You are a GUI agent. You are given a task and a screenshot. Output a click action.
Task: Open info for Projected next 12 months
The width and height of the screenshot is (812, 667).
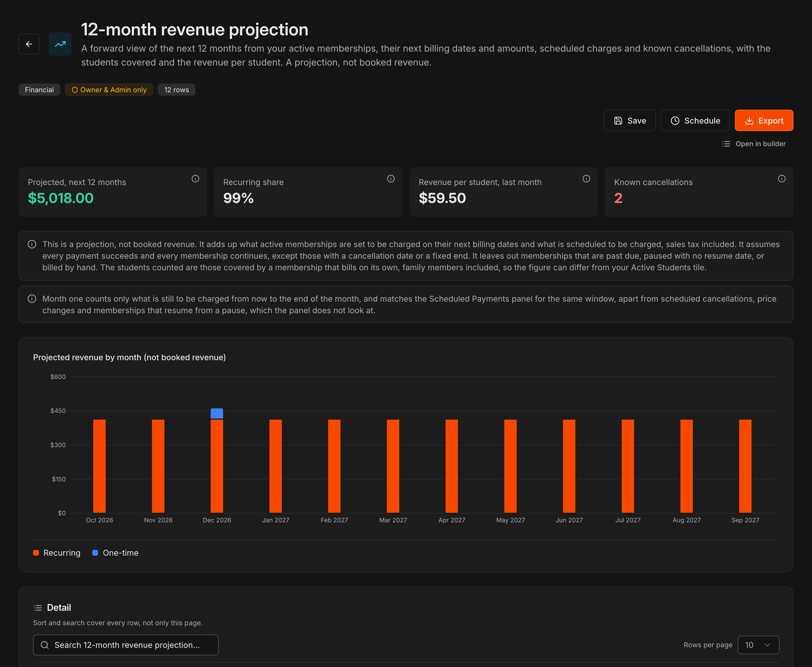[195, 179]
